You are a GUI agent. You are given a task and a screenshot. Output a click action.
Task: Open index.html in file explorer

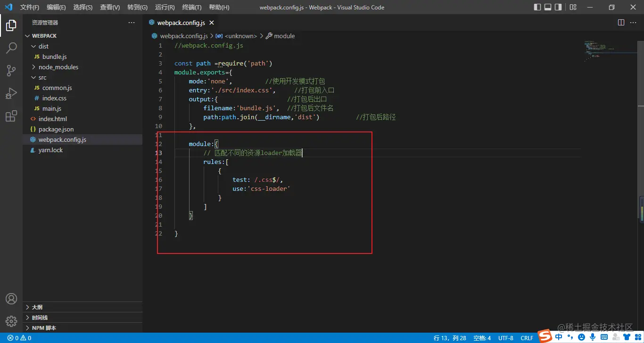pos(83,119)
